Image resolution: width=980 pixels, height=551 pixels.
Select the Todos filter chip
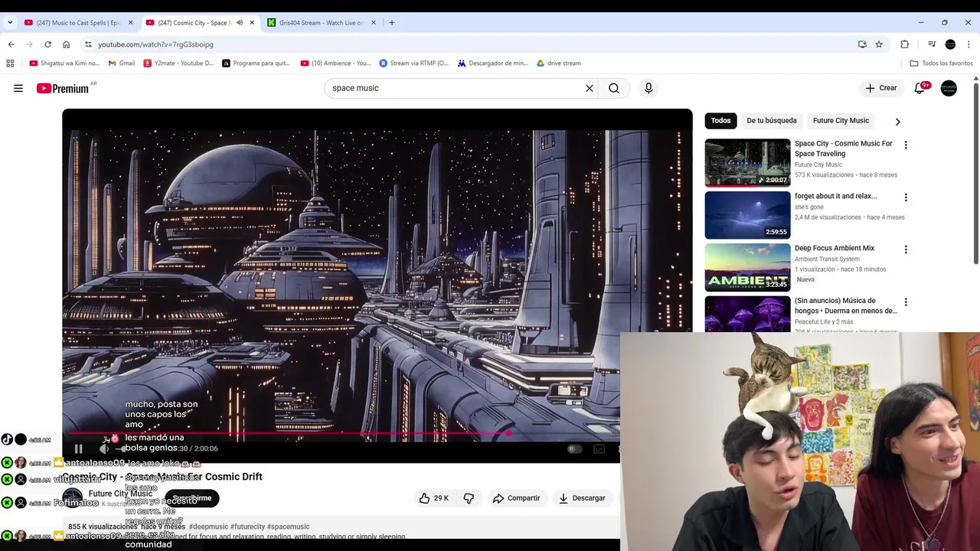720,120
